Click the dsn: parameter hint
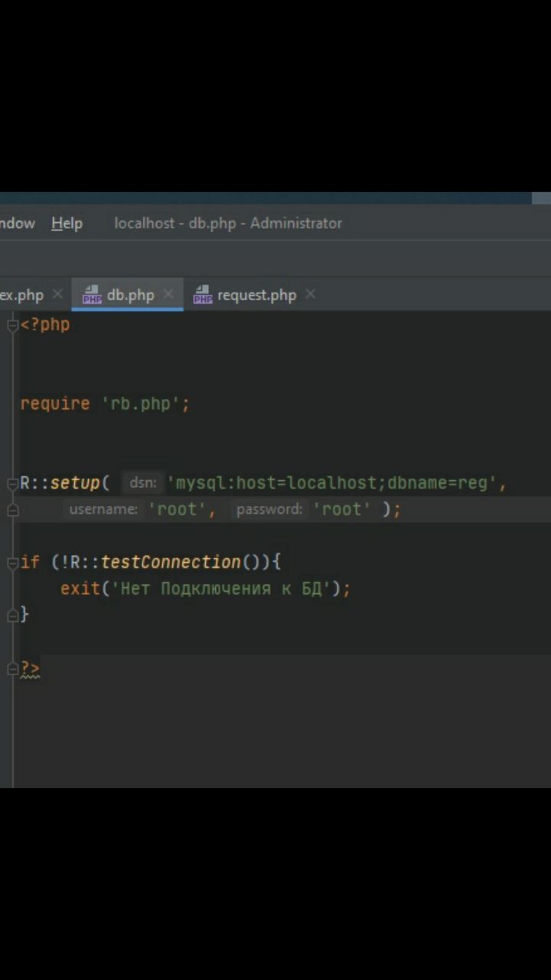The image size is (551, 980). (142, 483)
